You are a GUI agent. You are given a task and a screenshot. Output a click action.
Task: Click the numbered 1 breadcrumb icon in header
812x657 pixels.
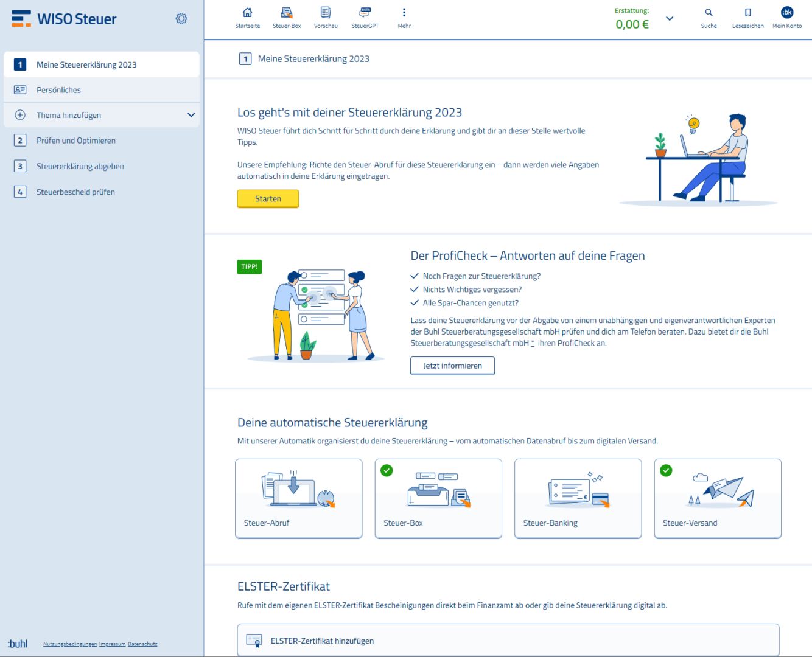tap(245, 59)
